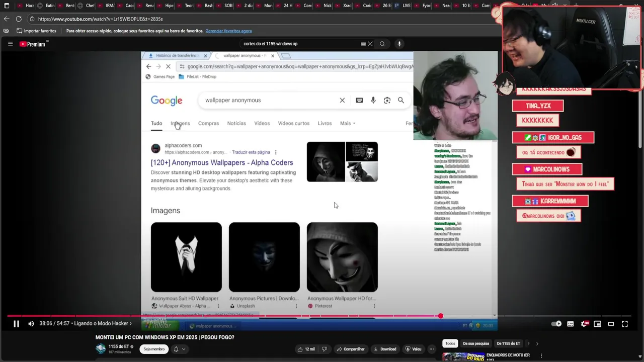Expand Google's 'Mais' dropdown
Viewport: 644px width, 362px height.
click(348, 123)
